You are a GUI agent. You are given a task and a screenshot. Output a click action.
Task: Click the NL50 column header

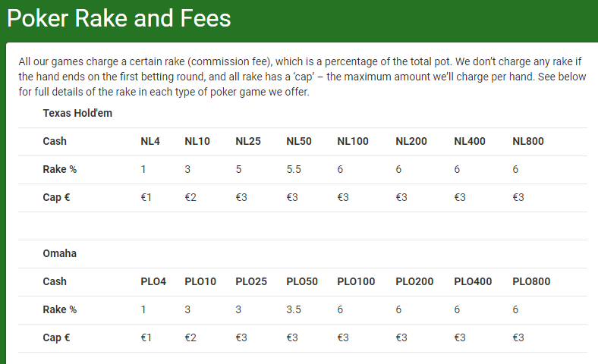click(x=299, y=141)
